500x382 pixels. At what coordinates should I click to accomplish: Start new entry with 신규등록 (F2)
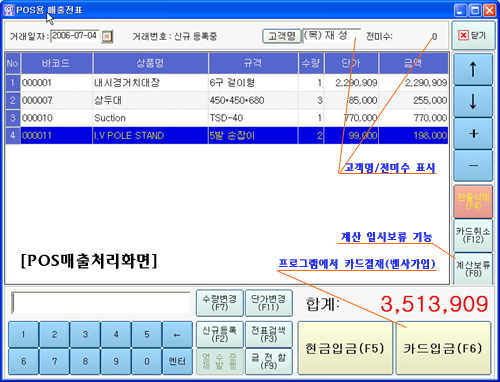(219, 334)
